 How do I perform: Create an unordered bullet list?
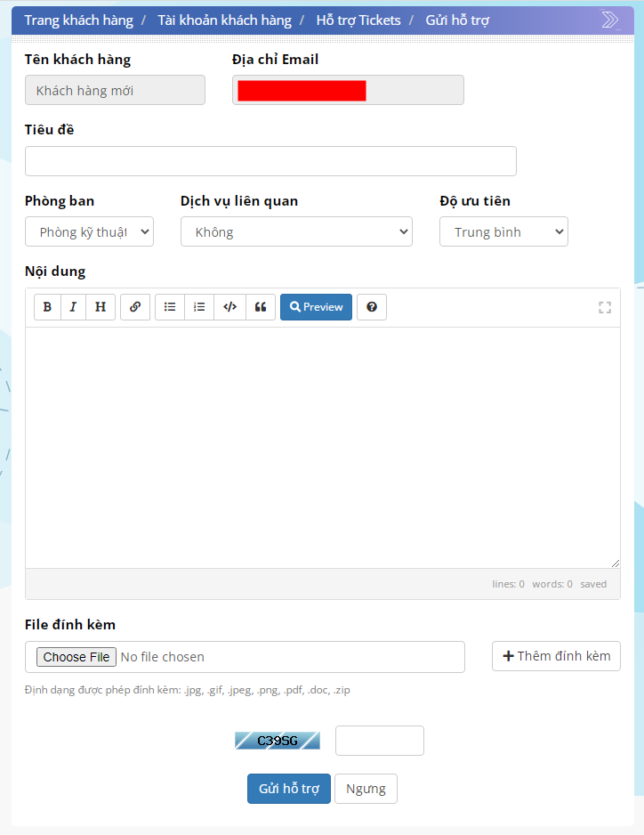[170, 307]
